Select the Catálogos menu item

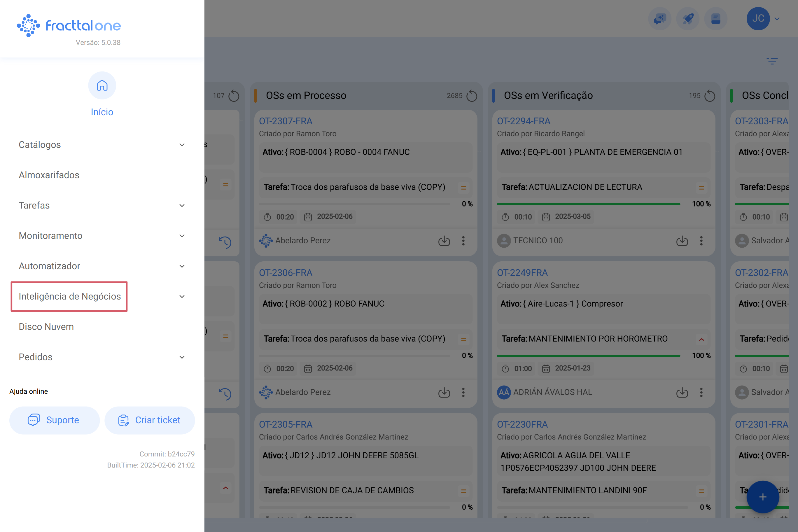click(x=40, y=145)
